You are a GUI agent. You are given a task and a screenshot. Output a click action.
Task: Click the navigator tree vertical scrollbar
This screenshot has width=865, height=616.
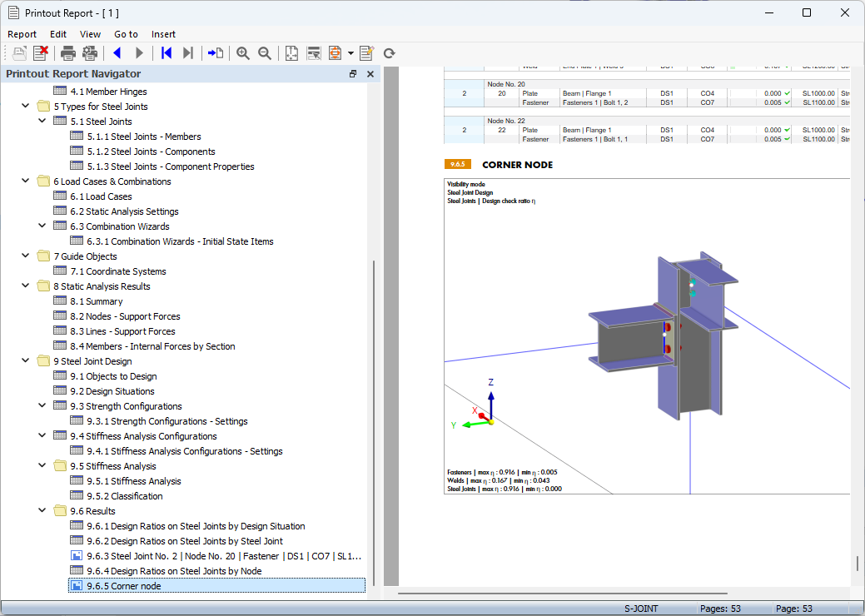click(374, 422)
